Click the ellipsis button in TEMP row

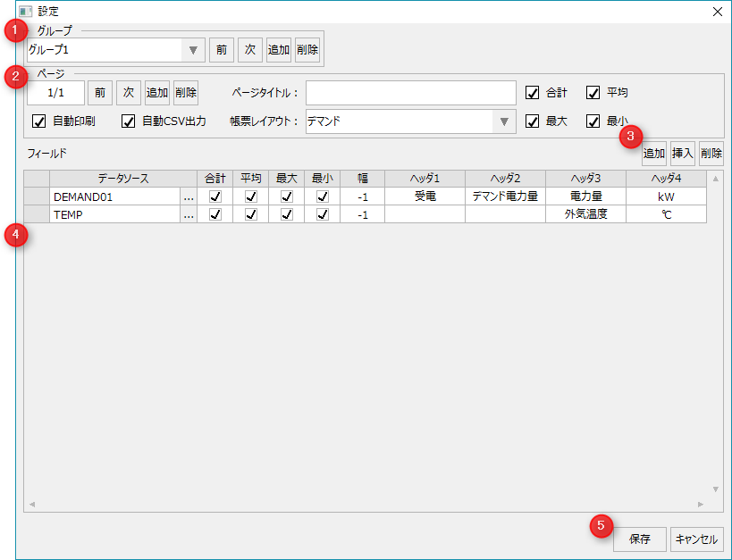pyautogui.click(x=188, y=214)
